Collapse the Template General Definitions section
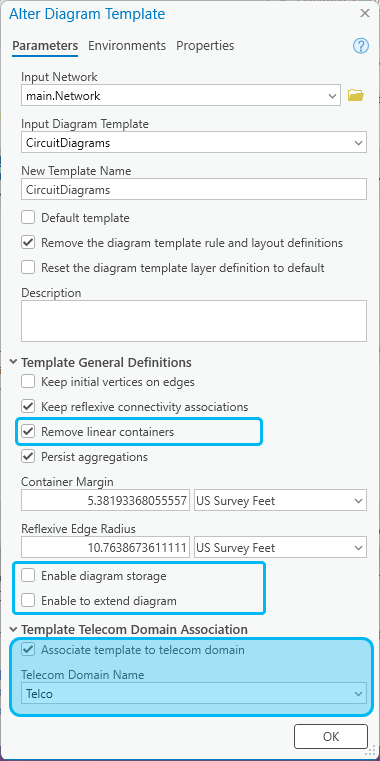This screenshot has height=761, width=380. point(13,363)
